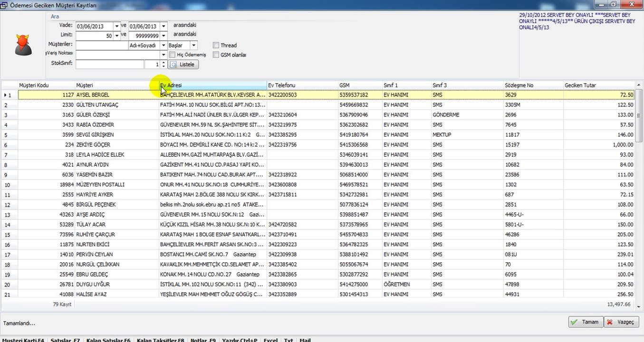Select customer AYSEL BERGEL
Image resolution: width=644 pixels, height=342 pixels.
[x=93, y=95]
